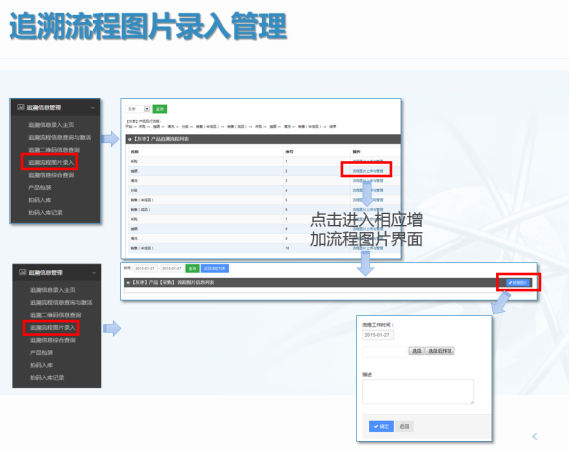The width and height of the screenshot is (569, 450).
Task: Click the small icon before the 流程图片信息列表 header
Action: coord(128,282)
